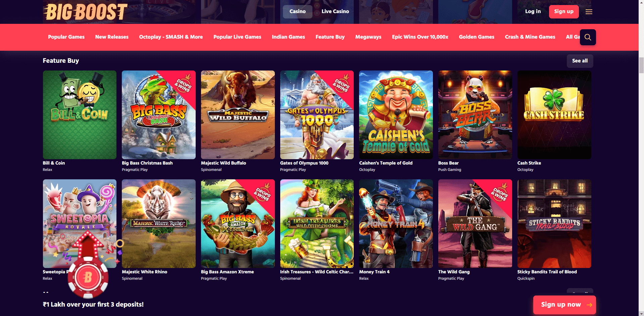Open the Indian Games category
Viewport: 644px width, 316px height.
coord(288,37)
